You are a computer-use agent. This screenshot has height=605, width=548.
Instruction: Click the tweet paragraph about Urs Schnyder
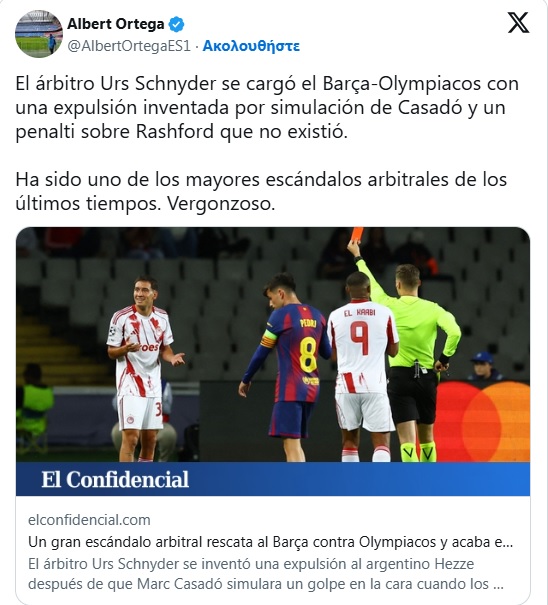267,108
